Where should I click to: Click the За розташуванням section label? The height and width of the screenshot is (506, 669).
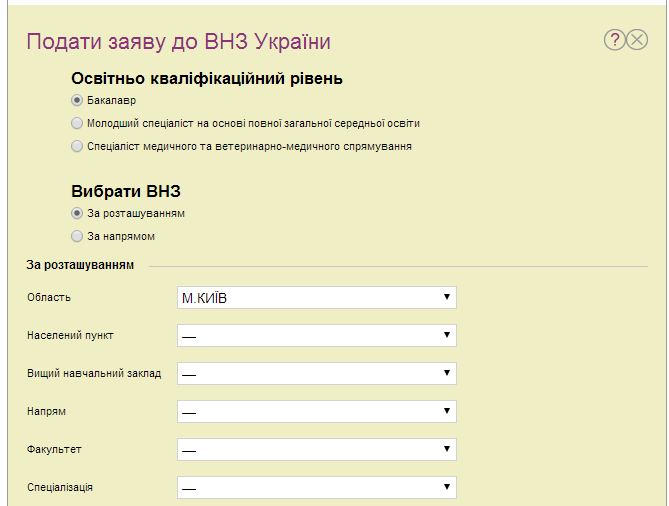click(80, 265)
